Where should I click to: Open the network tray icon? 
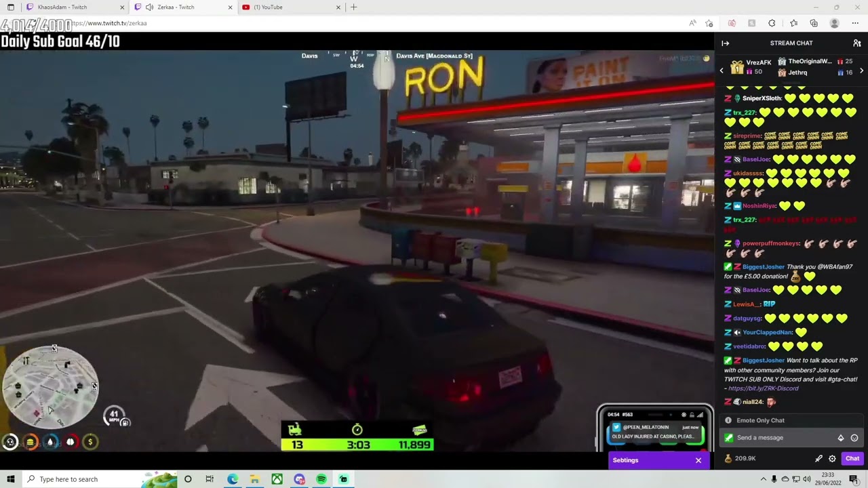point(796,479)
